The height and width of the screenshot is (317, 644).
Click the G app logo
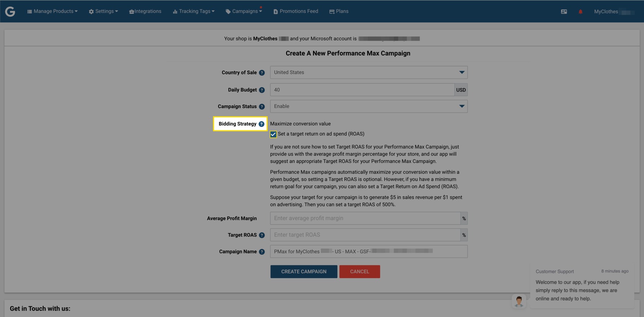click(10, 12)
